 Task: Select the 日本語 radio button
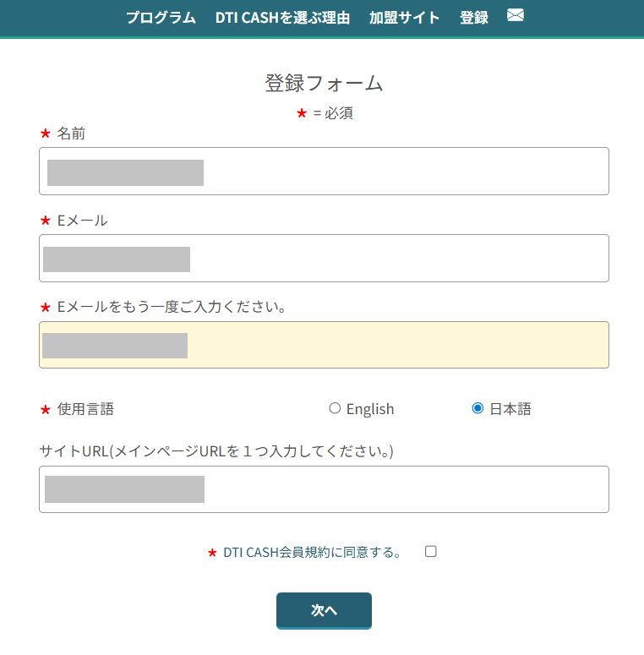point(478,408)
